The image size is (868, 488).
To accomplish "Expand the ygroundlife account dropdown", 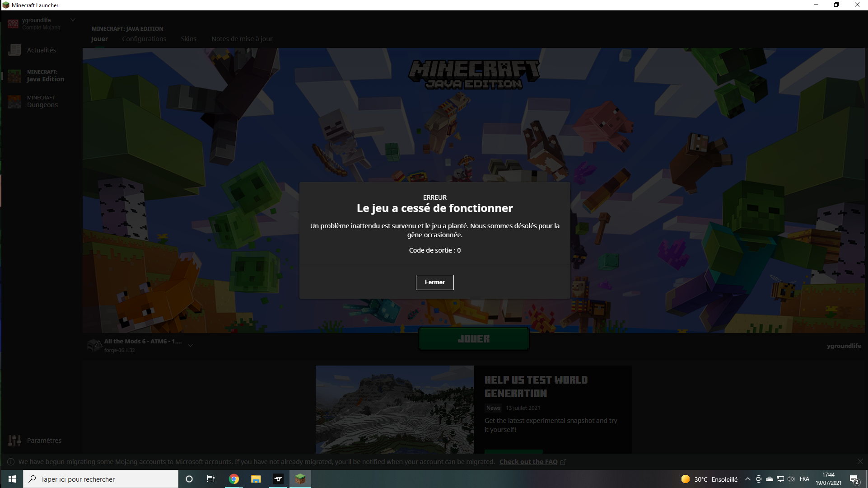I will click(x=73, y=20).
